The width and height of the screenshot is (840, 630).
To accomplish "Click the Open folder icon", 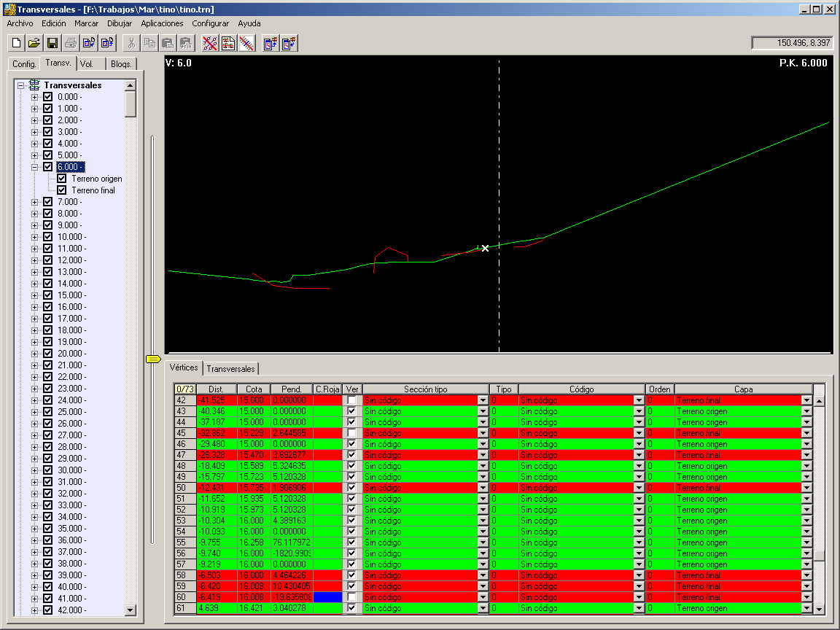I will click(x=34, y=44).
